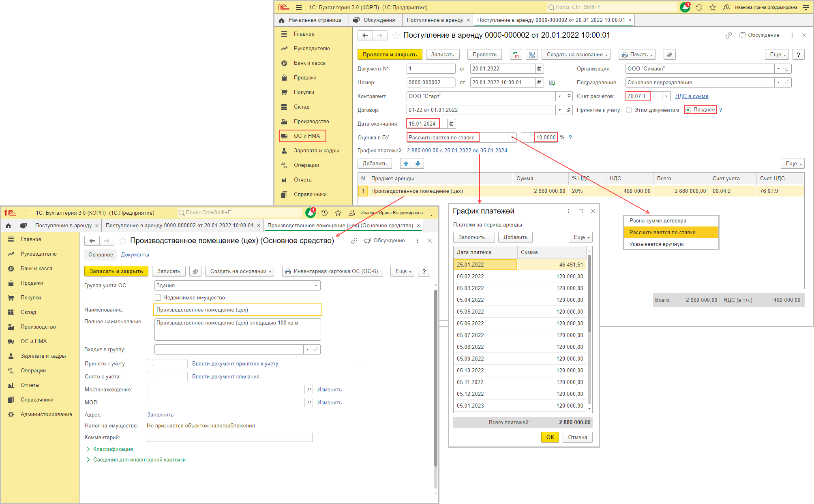The height and width of the screenshot is (504, 814).
Task: Click search field in top window header
Action: 611,7
